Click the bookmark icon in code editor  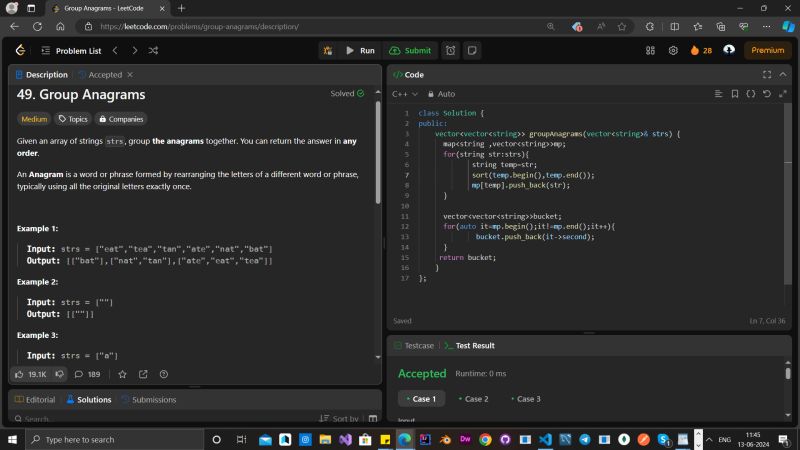coord(735,94)
